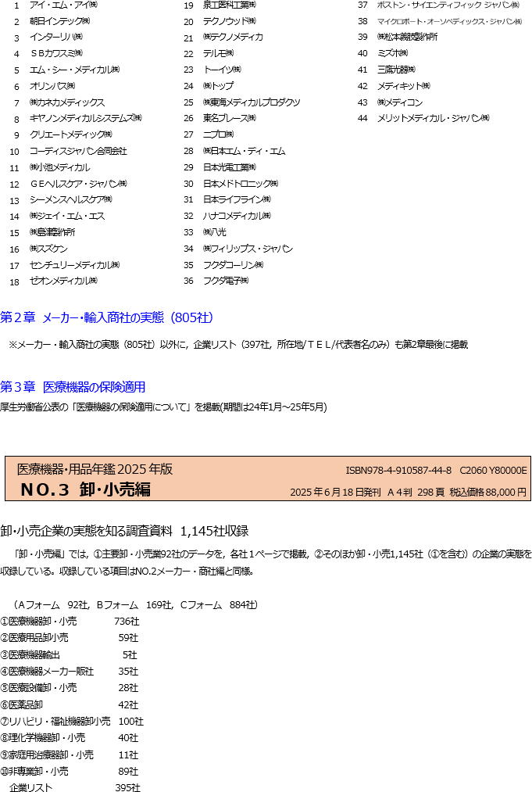Click the entry 日本ライフライン㈱
532x792 pixels.
(x=237, y=199)
